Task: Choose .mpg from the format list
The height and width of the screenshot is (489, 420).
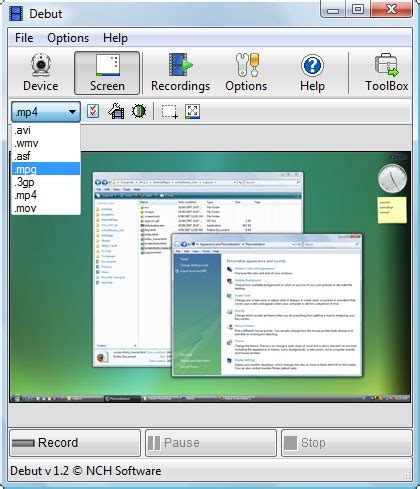Action: click(x=46, y=169)
